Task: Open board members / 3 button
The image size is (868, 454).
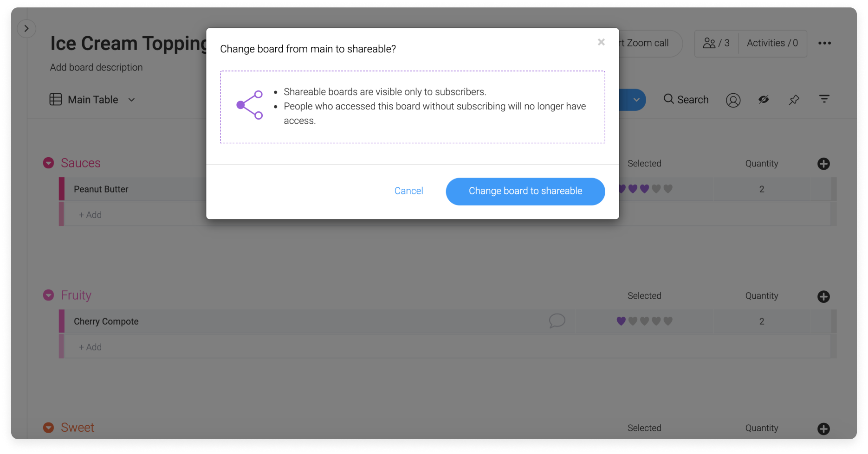Action: (x=716, y=43)
